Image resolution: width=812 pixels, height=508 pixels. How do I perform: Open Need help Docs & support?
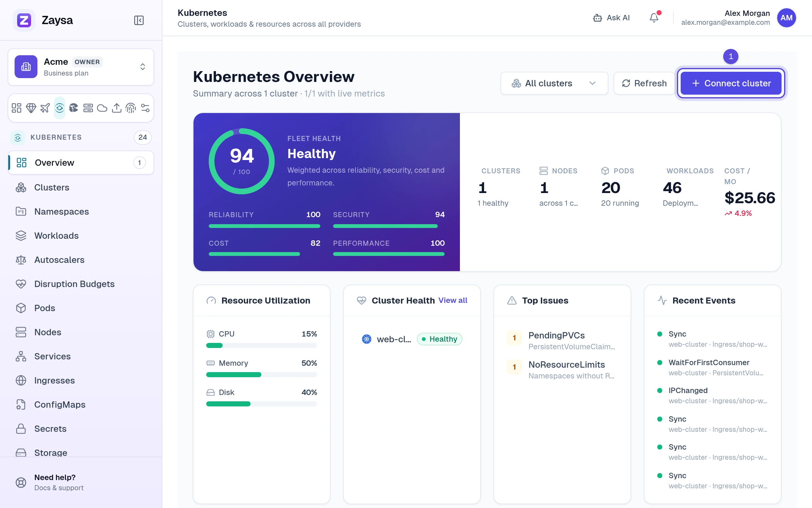[x=81, y=483]
